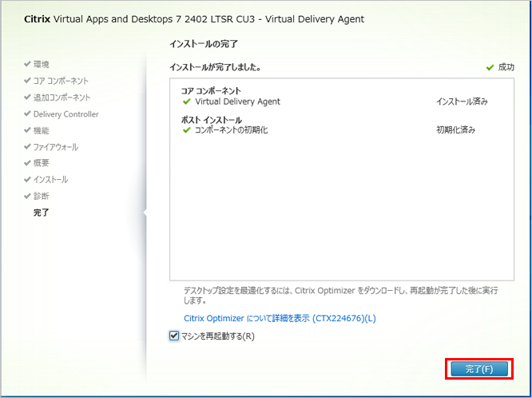
Task: Click the checkmark beside コア コンポーネント step
Action: coord(28,81)
